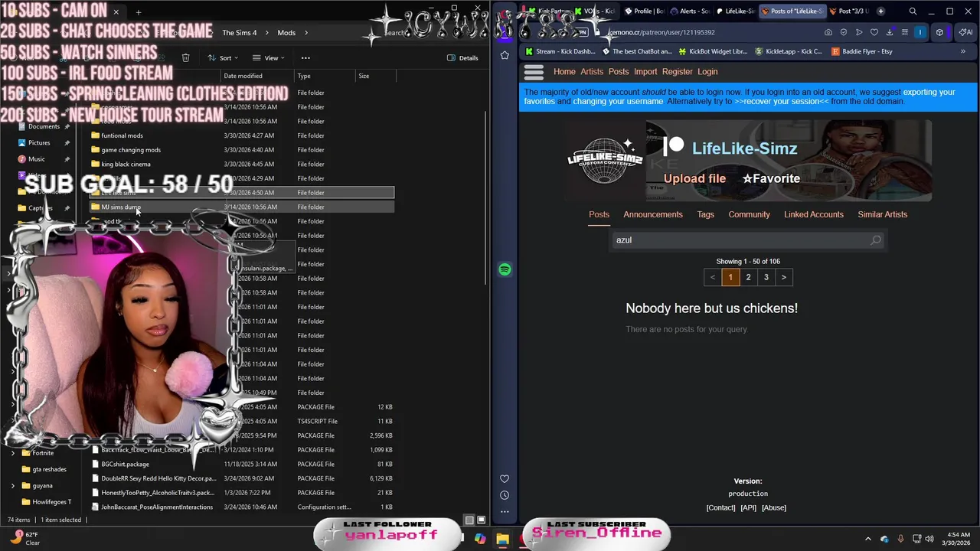Expand breadcrumb chevron after Mods
The height and width of the screenshot is (551, 980).
(305, 33)
